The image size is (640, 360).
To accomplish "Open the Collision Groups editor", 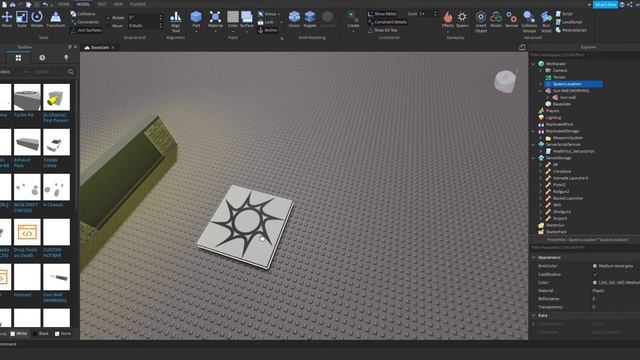I will pos(529,22).
